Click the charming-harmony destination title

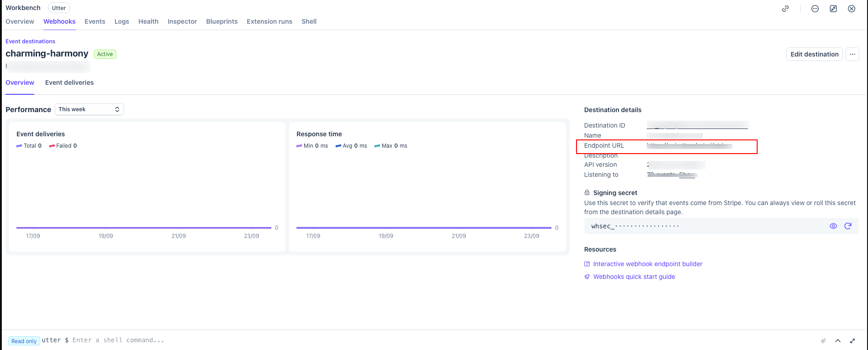click(47, 54)
